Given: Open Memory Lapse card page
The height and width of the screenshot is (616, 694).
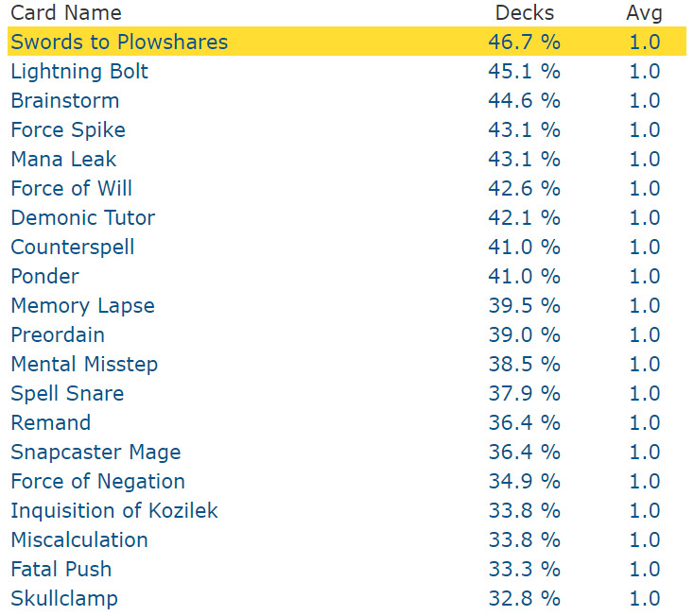Looking at the screenshot, I should [x=82, y=305].
